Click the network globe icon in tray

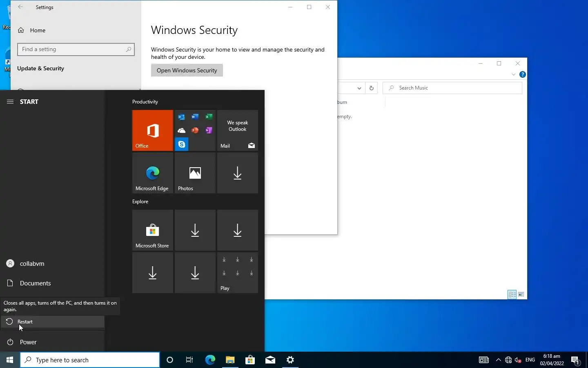tap(508, 360)
